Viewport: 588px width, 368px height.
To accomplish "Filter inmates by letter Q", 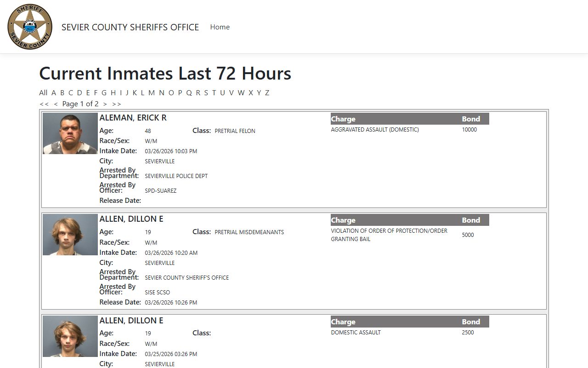I will pyautogui.click(x=189, y=92).
